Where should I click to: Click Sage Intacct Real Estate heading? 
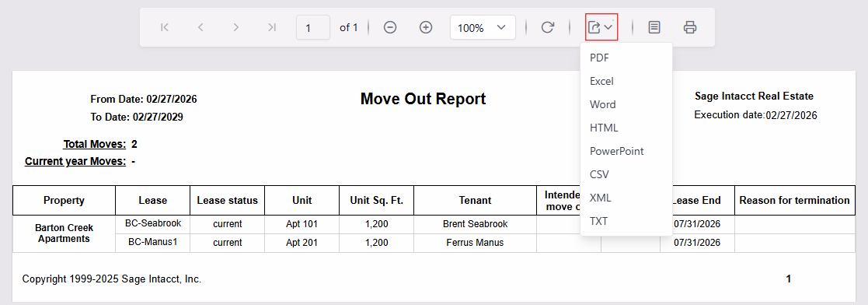754,96
